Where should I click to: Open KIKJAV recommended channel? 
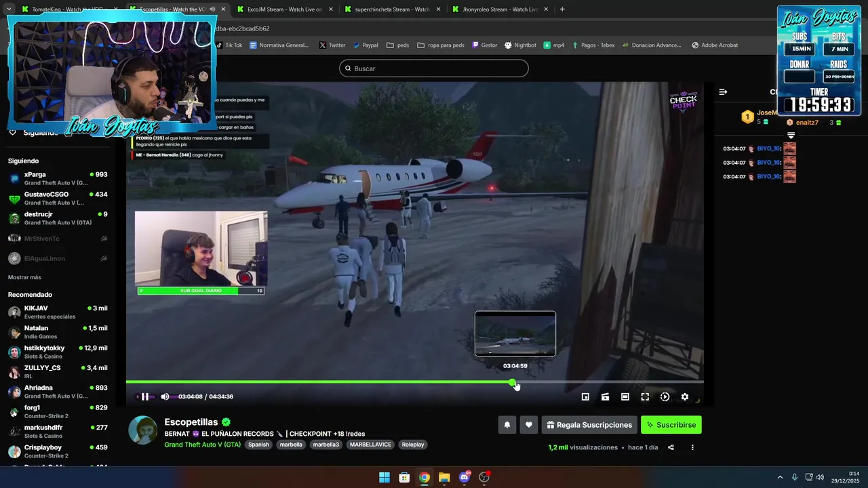click(58, 312)
